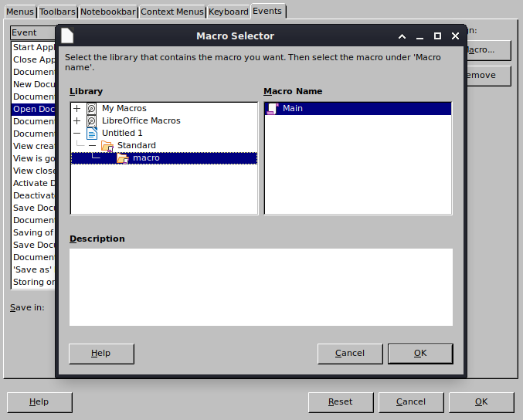
Task: Switch to the Keyboard tab
Action: (x=229, y=12)
